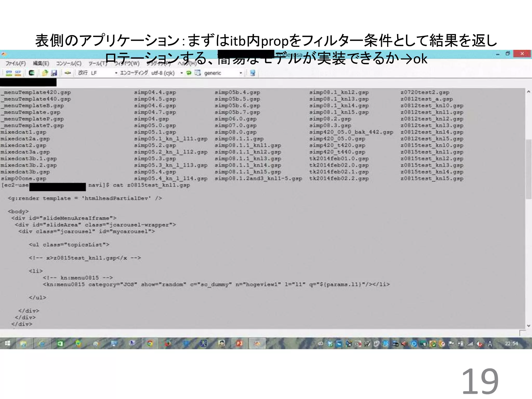Click the terminal scrollbar up arrow
Image resolution: width=532 pixels, height=399 pixels.
[528, 92]
